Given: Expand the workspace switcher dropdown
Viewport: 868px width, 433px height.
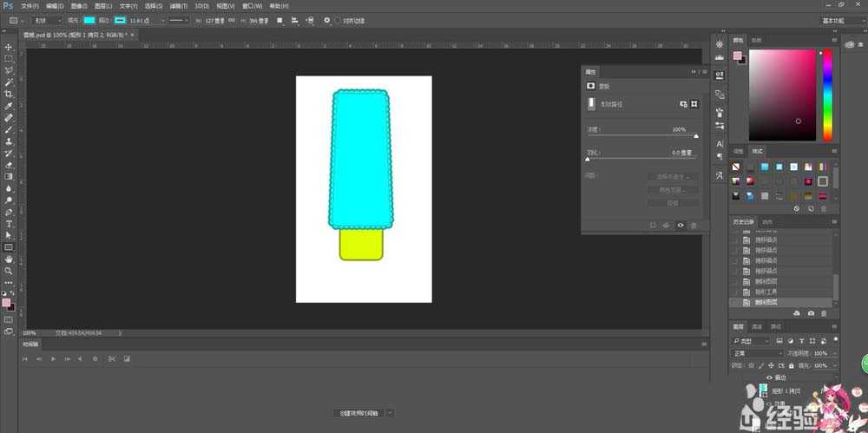Looking at the screenshot, I should point(842,19).
